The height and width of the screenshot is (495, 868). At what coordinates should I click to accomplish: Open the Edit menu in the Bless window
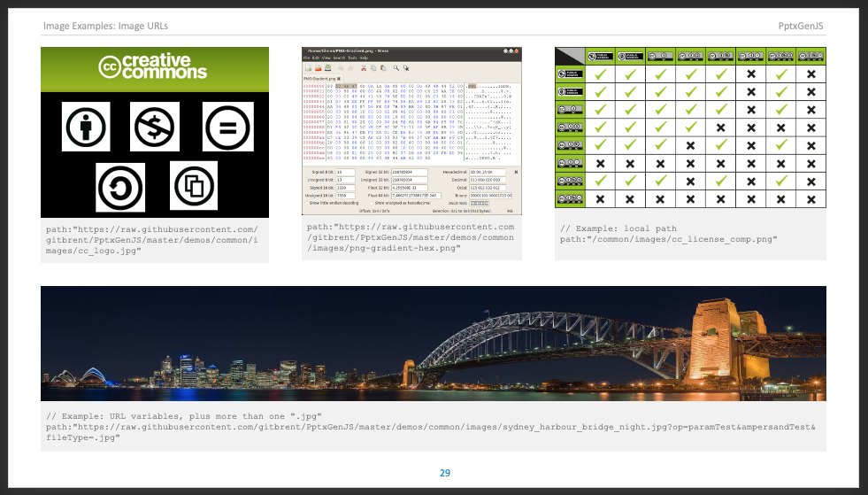tap(316, 58)
